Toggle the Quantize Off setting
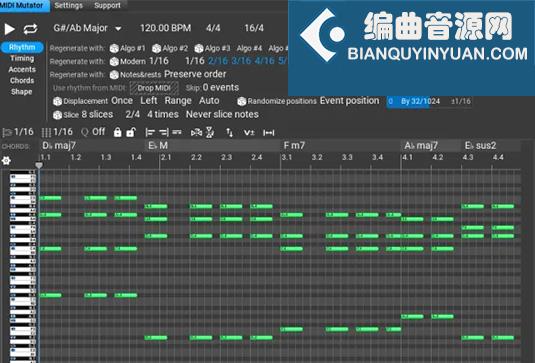This screenshot has height=363, width=535. [93, 132]
